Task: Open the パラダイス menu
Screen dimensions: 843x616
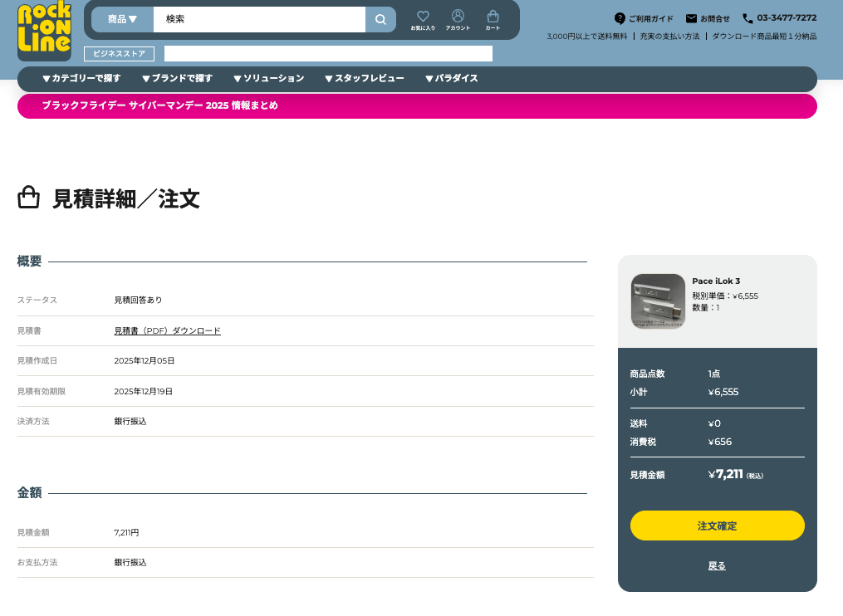Action: tap(451, 79)
